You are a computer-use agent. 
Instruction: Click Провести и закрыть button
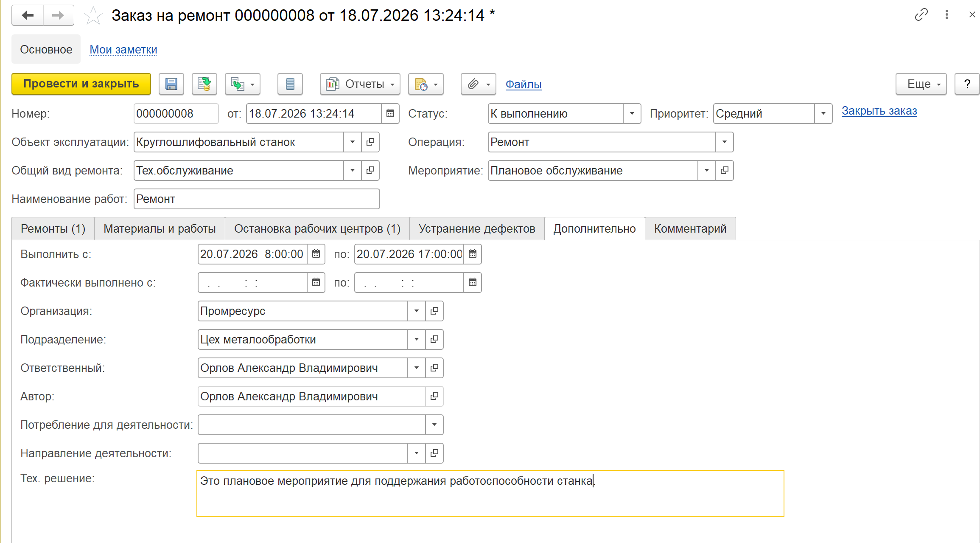(81, 84)
